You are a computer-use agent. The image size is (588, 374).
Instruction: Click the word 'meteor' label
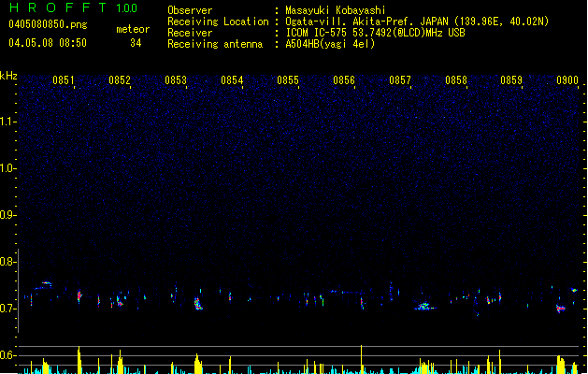coord(133,29)
